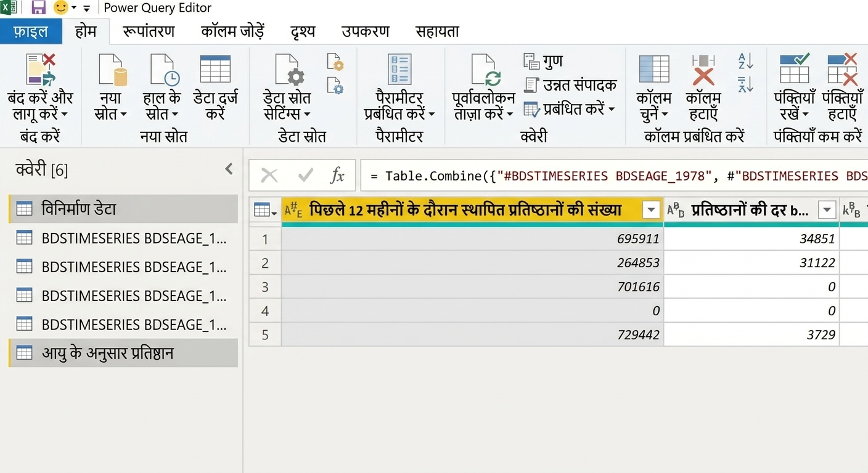Expand the नया स्रोत dropdown arrow

click(123, 115)
